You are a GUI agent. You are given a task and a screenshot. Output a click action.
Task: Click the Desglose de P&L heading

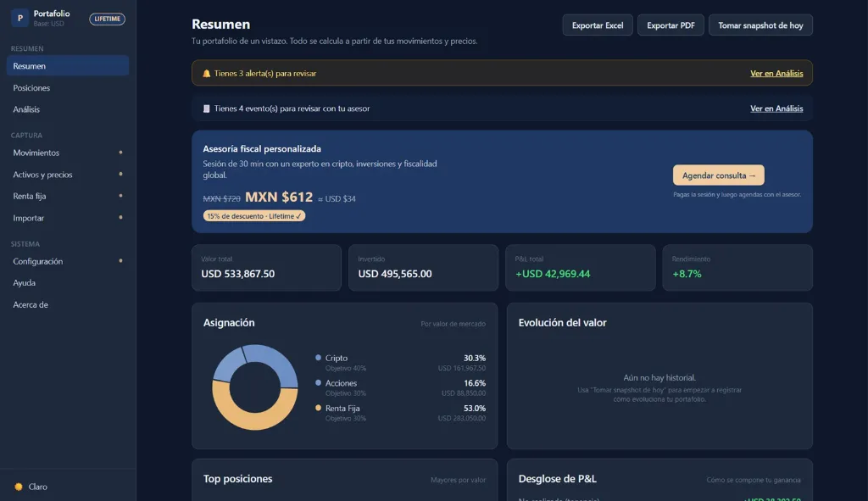point(557,478)
